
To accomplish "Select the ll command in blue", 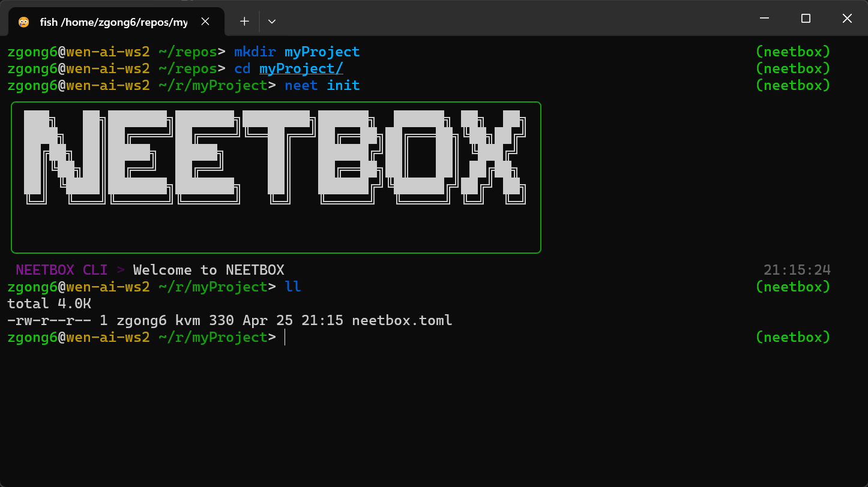I will pos(293,287).
